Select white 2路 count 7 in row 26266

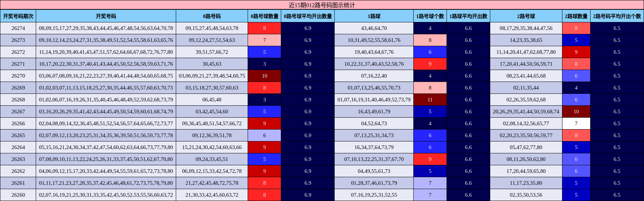pos(576,123)
